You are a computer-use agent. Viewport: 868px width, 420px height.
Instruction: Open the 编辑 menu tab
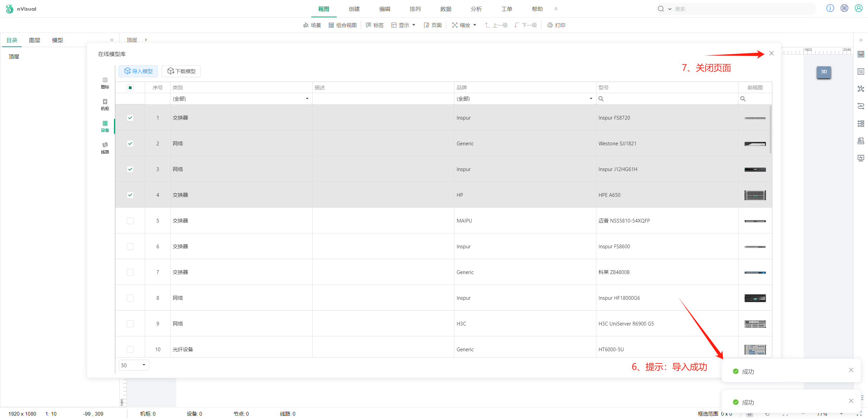[x=384, y=9]
